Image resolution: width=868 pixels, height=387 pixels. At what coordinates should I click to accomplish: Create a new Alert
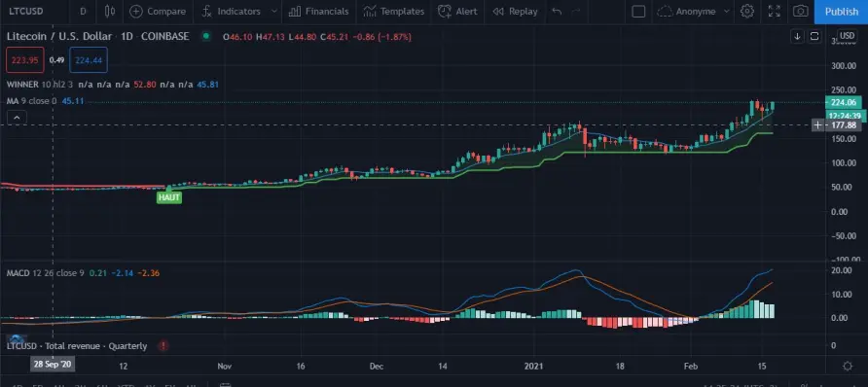tap(457, 11)
